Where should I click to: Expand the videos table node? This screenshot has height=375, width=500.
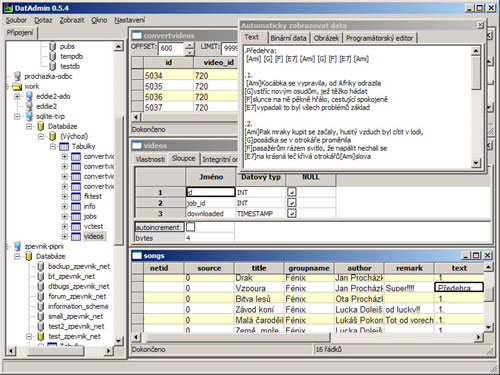click(65, 236)
